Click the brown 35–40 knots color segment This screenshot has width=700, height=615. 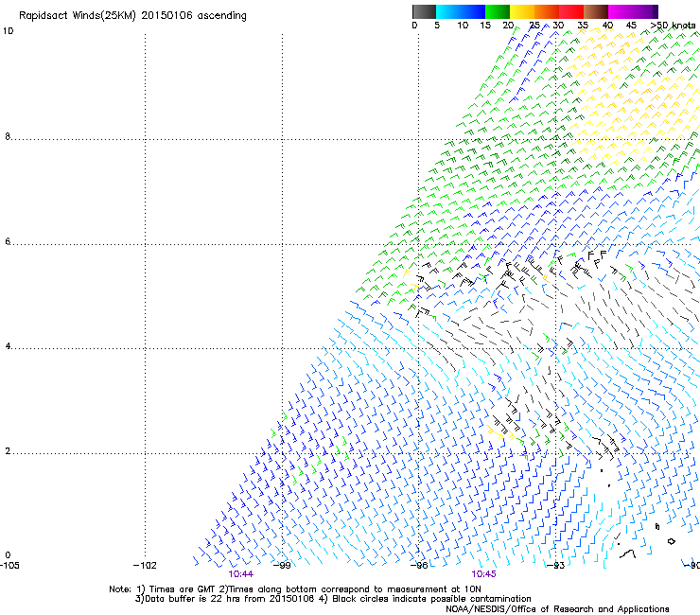pyautogui.click(x=596, y=11)
